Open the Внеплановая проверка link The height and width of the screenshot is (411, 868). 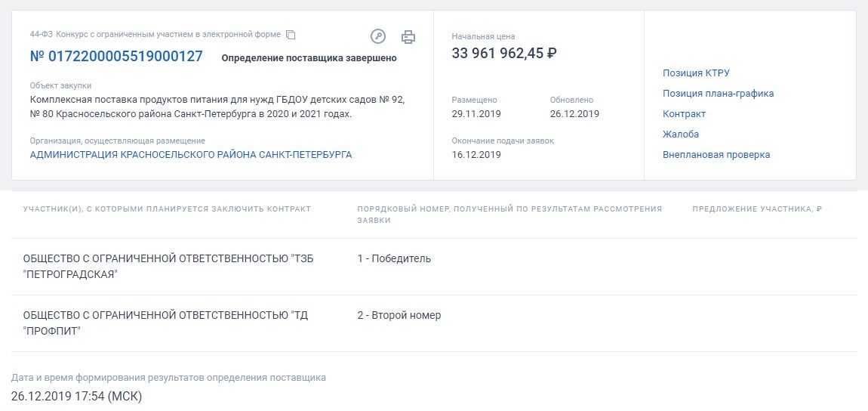716,155
